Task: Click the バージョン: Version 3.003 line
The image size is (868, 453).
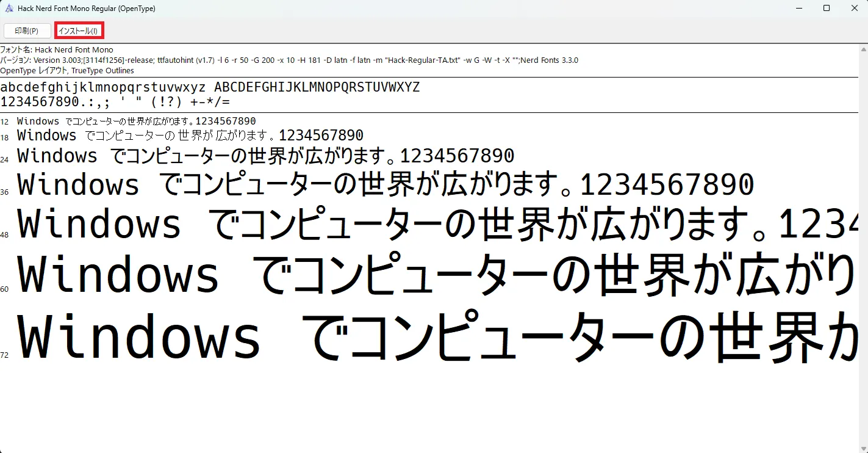Action: 289,60
